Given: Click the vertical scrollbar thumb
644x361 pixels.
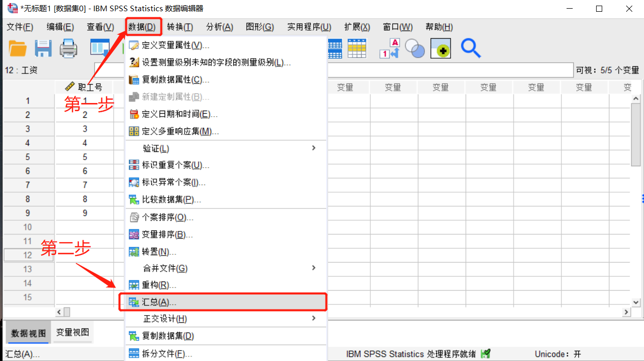Looking at the screenshot, I should pyautogui.click(x=636, y=135).
